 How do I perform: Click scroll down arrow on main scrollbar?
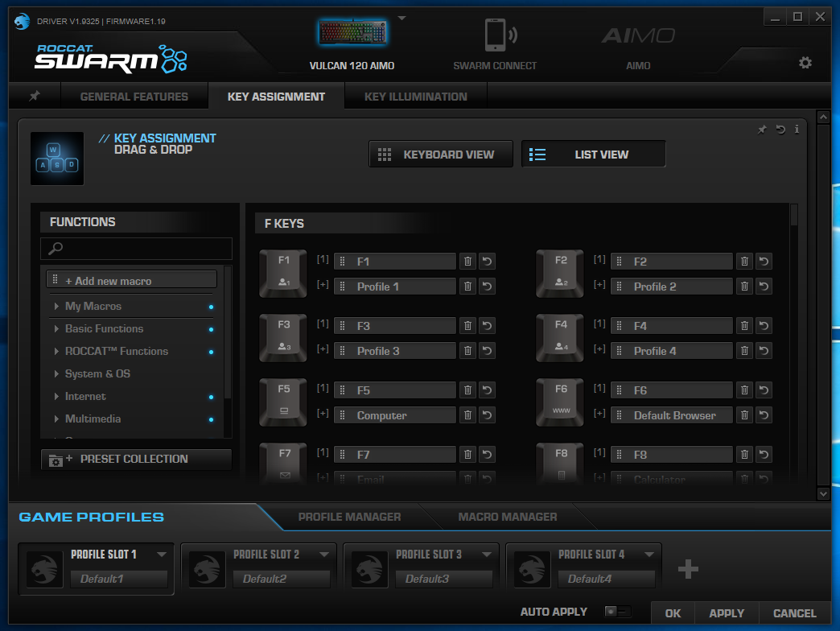pos(823,494)
